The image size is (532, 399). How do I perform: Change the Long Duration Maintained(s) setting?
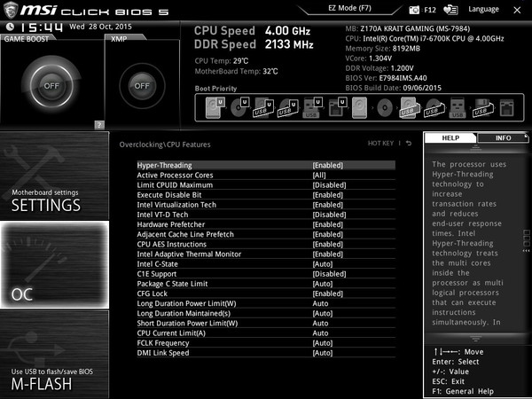click(266, 313)
